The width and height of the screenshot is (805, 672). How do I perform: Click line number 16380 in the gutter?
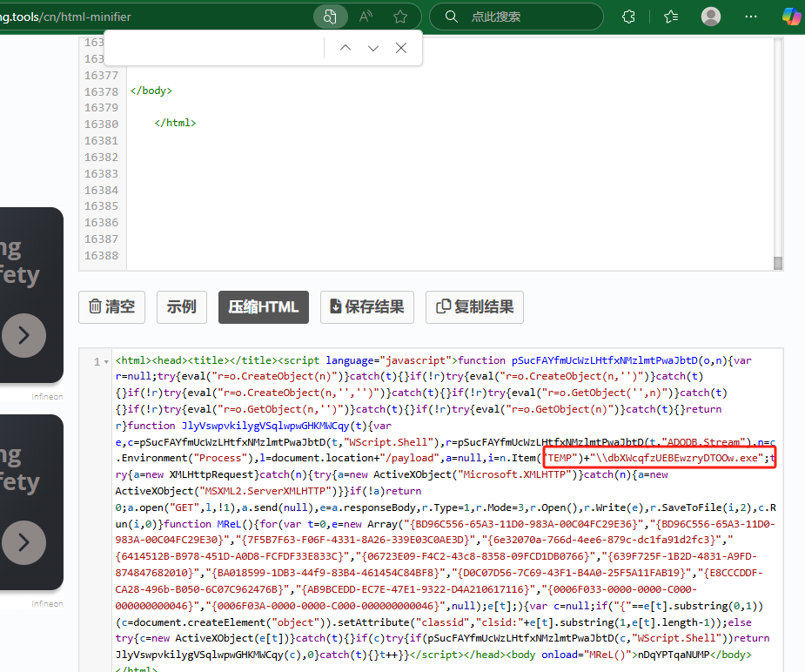point(101,124)
